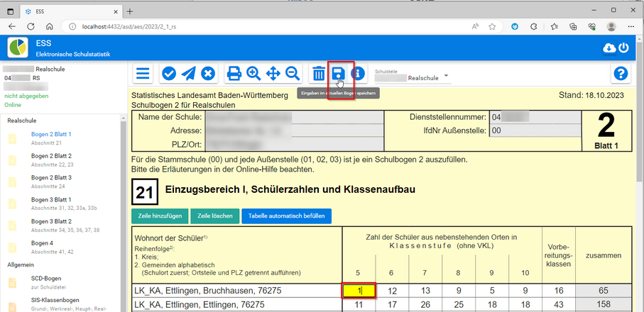Click Tabelle automatisch befüllen button
The height and width of the screenshot is (312, 644).
coord(286,216)
